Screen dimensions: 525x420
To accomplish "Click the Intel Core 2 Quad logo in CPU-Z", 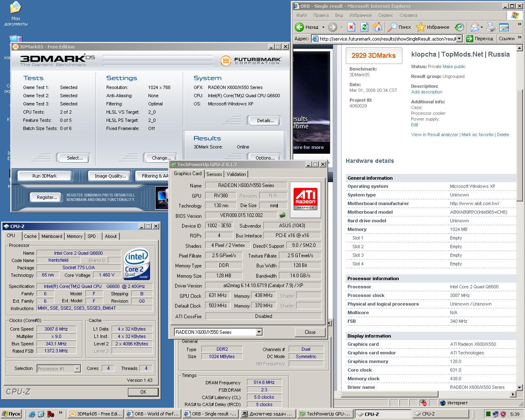I will point(137,263).
